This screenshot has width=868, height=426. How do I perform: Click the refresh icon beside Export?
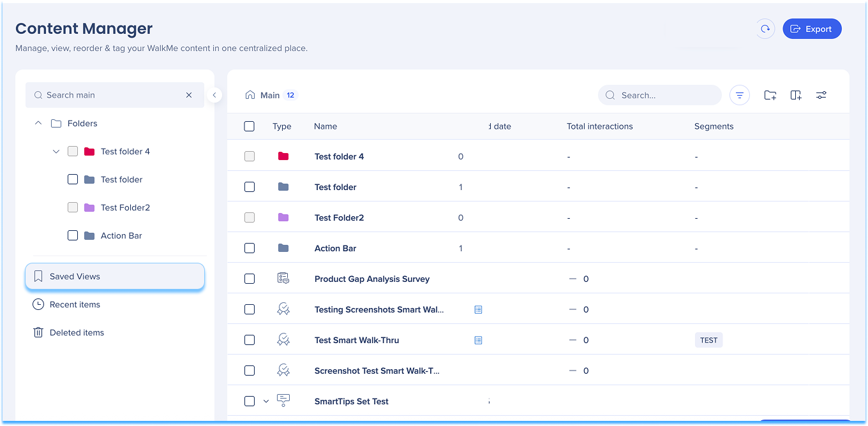(x=765, y=29)
